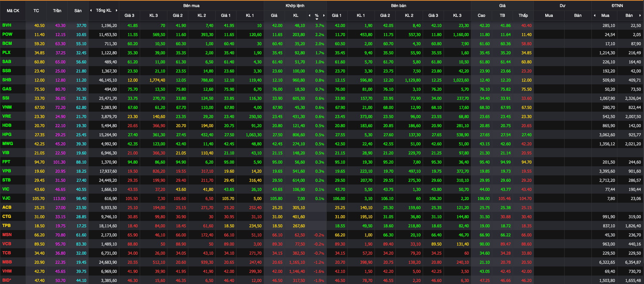Click the Bên bán group header
This screenshot has height=284, width=644.
398,6
